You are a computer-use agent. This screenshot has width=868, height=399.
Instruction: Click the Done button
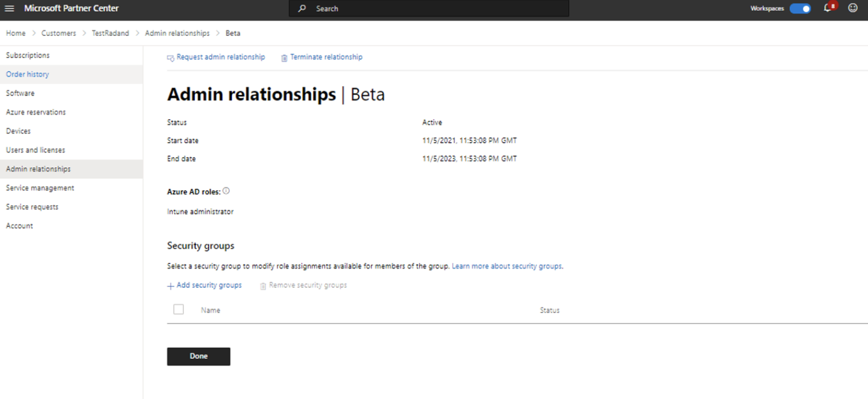coord(198,356)
